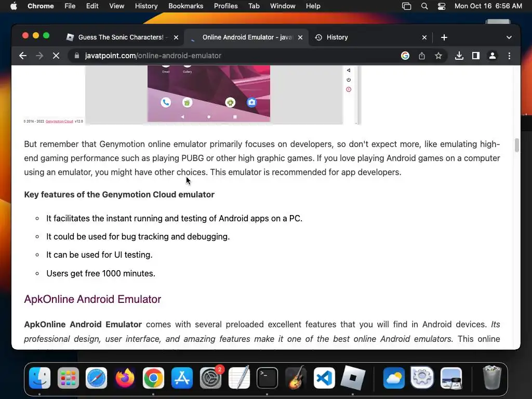
Task: Click the lock site info icon
Action: pos(77,56)
